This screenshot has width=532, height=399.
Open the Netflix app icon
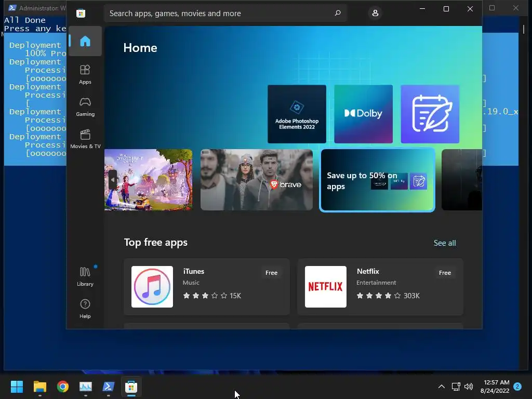click(326, 287)
